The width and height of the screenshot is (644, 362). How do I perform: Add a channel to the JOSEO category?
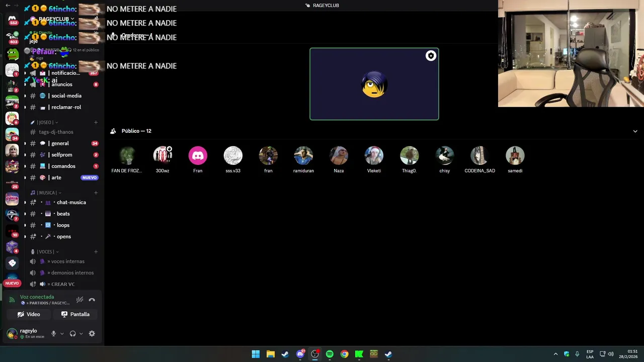[96, 122]
